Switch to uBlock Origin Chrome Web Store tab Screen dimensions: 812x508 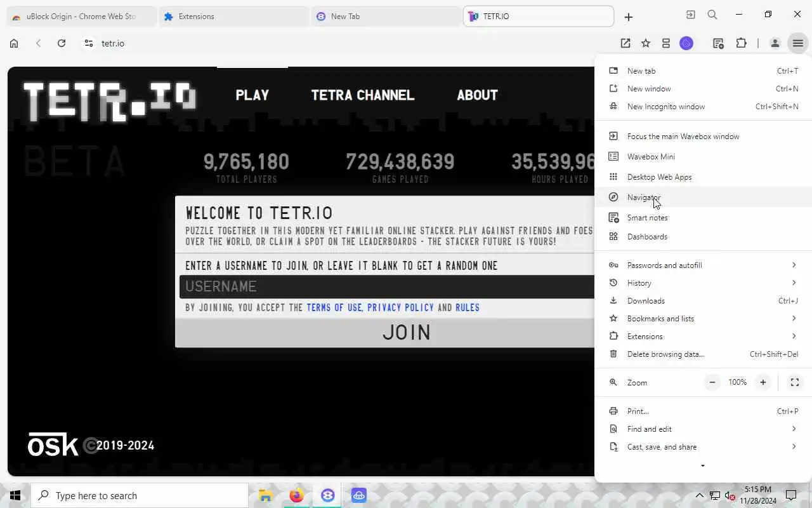(81, 17)
